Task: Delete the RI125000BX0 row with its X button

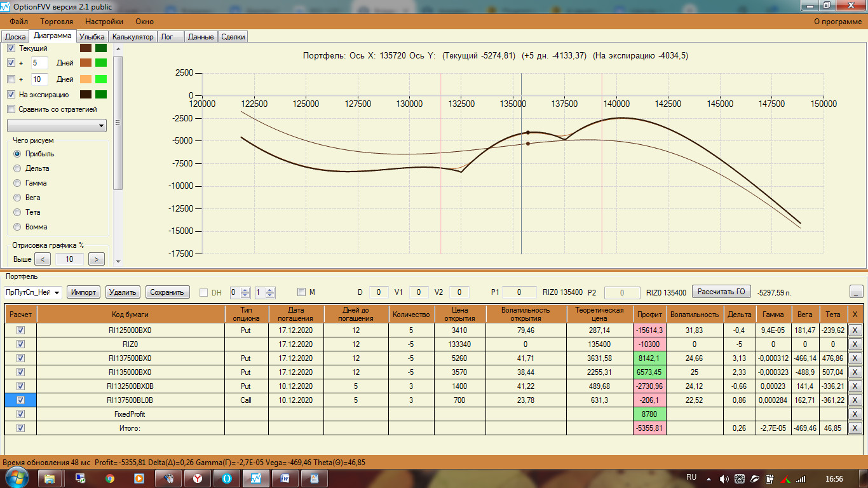Action: point(855,330)
